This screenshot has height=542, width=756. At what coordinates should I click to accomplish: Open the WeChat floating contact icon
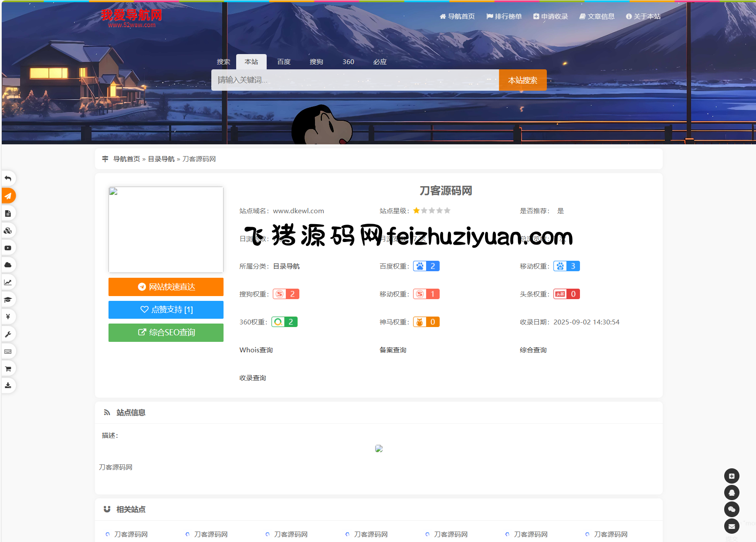[x=732, y=509]
